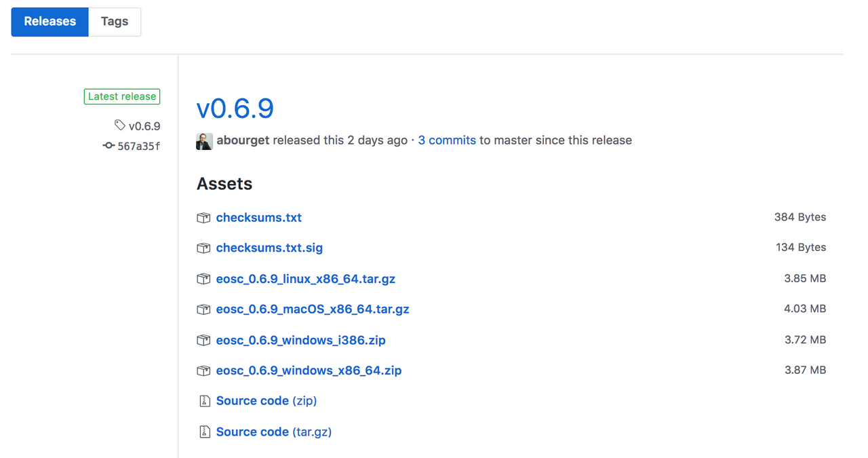This screenshot has width=868, height=458.
Task: Click the package icon for windows_i386.zip
Action: (x=203, y=340)
